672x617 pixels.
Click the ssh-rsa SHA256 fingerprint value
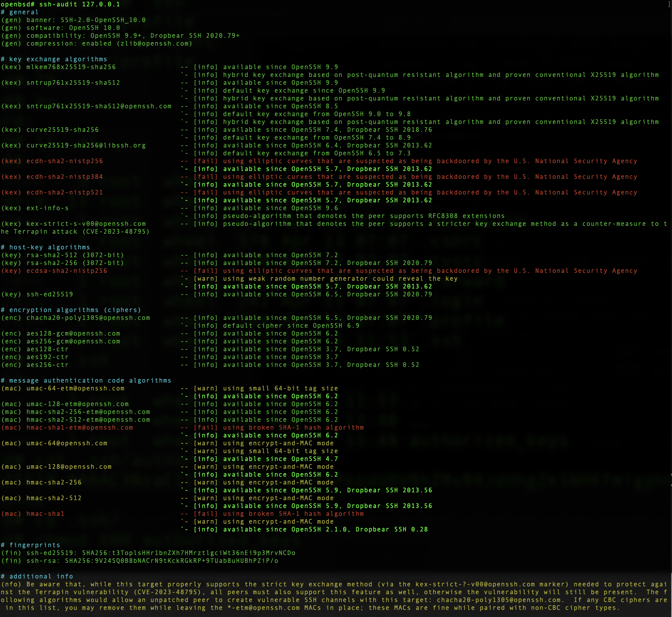(171, 561)
